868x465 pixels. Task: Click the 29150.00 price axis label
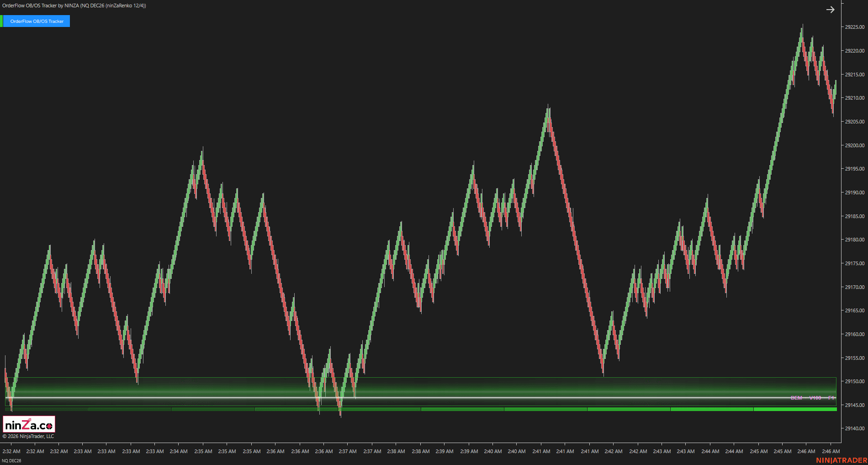854,381
